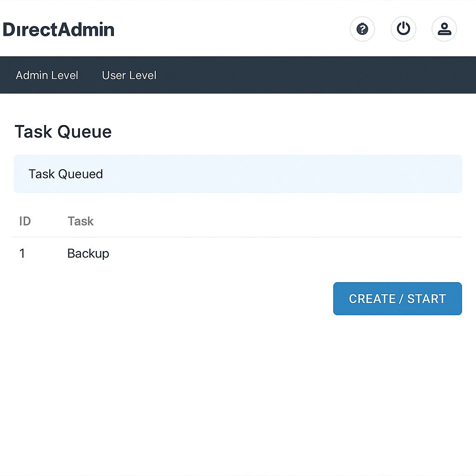Sort by the ID column header
476x476 pixels.
pyautogui.click(x=25, y=221)
